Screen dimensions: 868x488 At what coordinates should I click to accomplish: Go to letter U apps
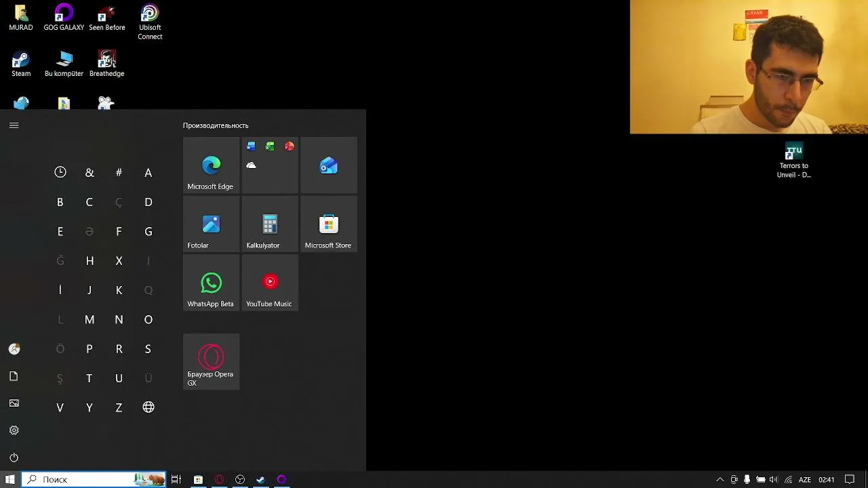(x=119, y=378)
